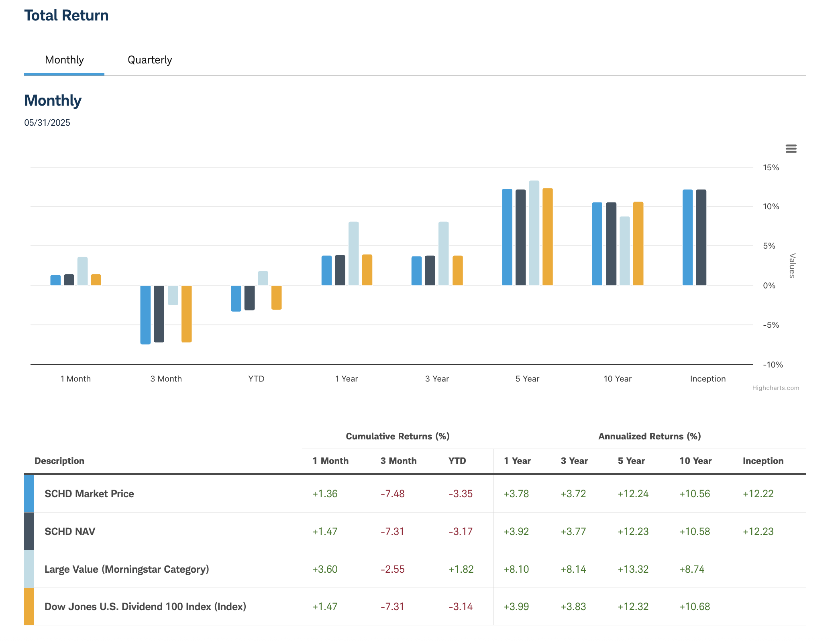The image size is (840, 641).
Task: Click the +10.58 SCHD NAV ten-year value
Action: (694, 531)
